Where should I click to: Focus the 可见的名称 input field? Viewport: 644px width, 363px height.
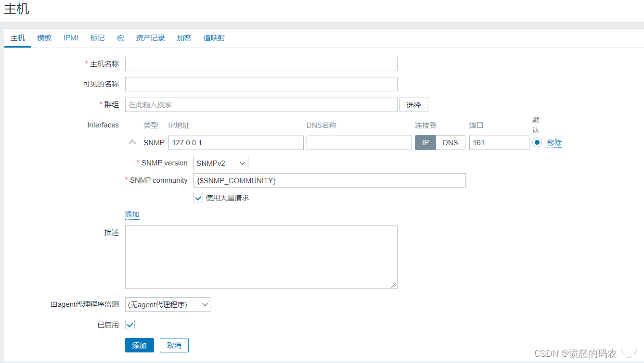click(261, 84)
